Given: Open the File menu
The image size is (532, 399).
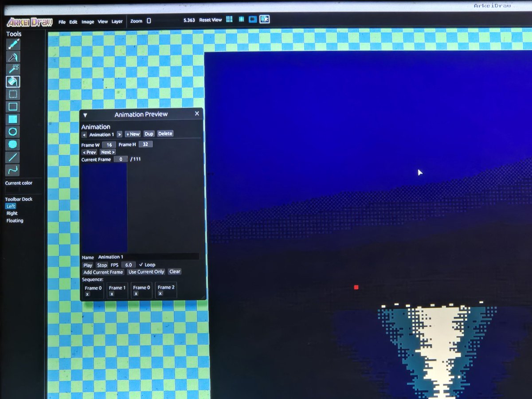Looking at the screenshot, I should 62,22.
